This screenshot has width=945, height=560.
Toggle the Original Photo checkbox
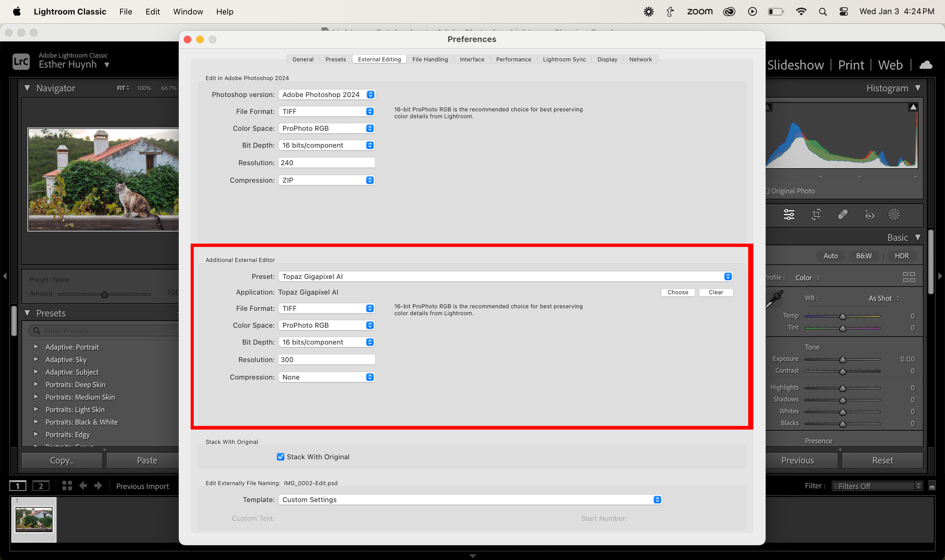click(x=768, y=191)
